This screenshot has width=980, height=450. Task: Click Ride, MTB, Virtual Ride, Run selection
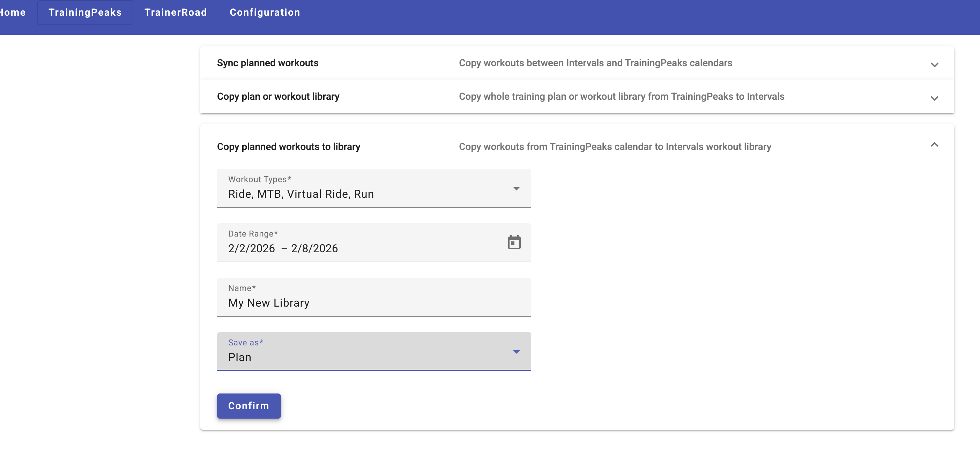point(300,194)
